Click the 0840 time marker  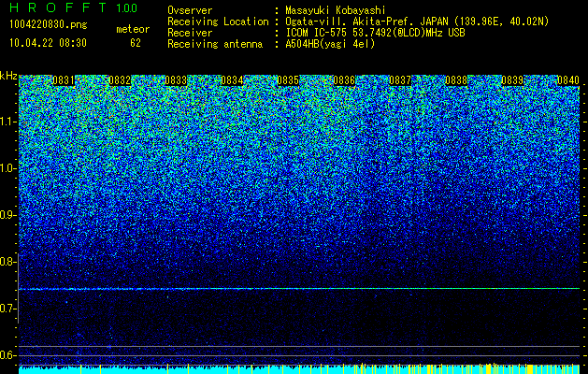tap(568, 80)
